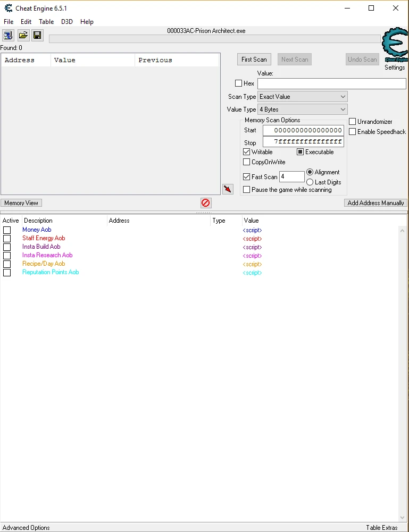
Task: Click the save table floppy icon
Action: pos(37,35)
